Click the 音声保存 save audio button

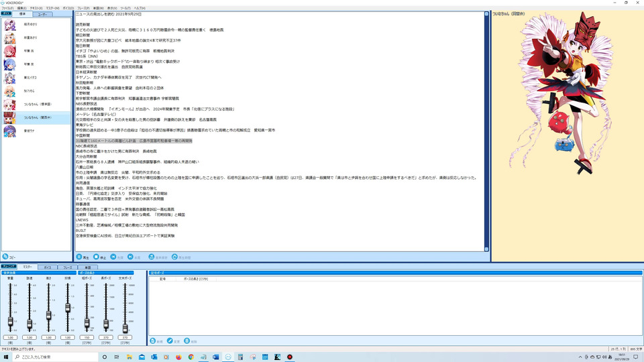click(x=158, y=257)
